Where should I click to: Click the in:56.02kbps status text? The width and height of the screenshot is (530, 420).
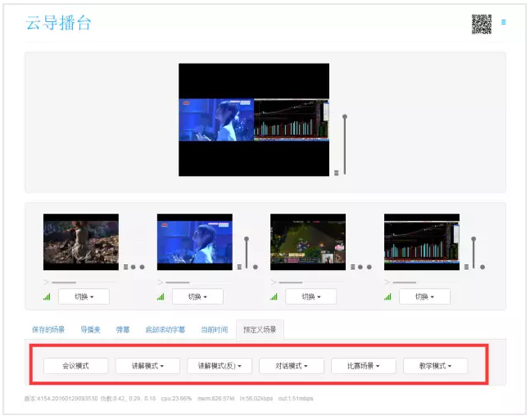point(256,399)
